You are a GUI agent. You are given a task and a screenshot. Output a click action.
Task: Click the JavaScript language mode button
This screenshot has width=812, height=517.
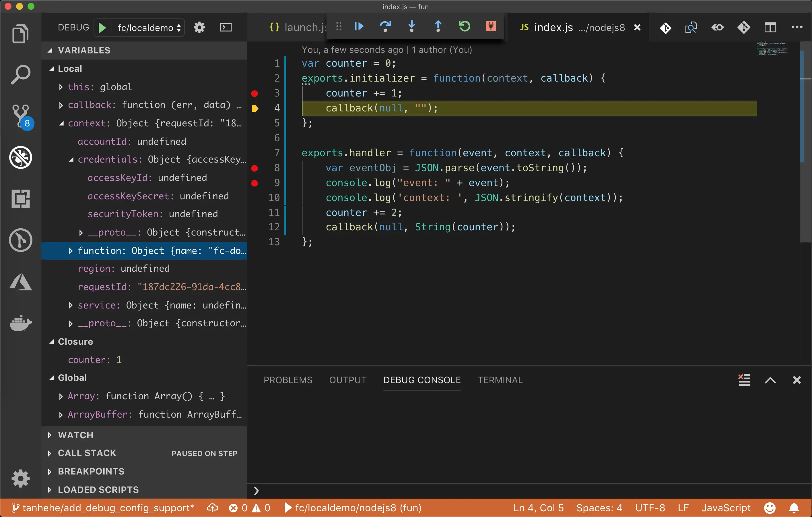(x=726, y=508)
